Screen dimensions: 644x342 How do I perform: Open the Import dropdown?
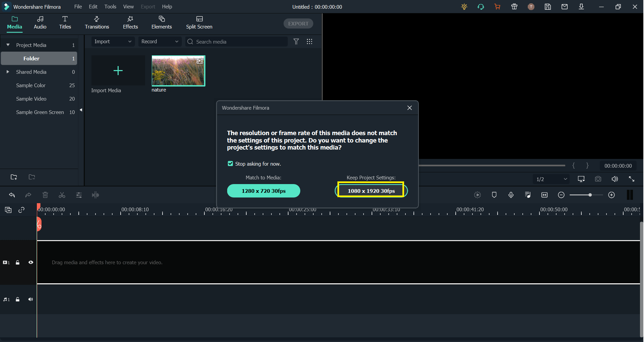click(113, 42)
